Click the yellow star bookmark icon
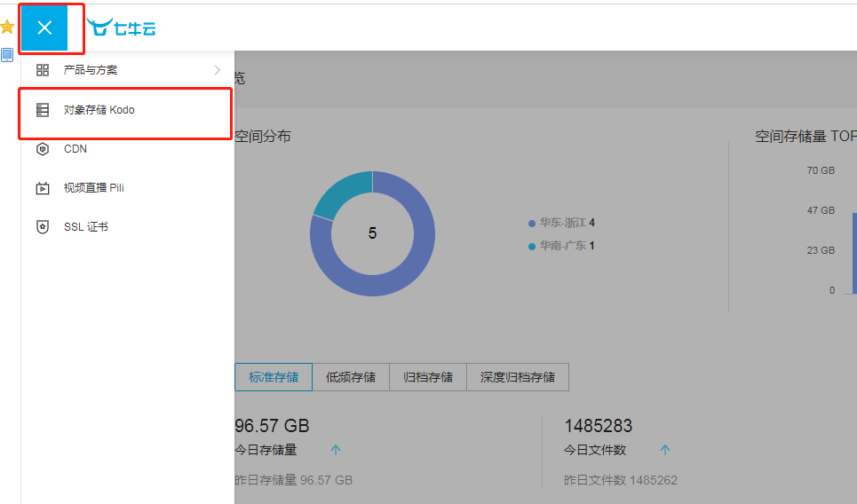The image size is (857, 504). [x=7, y=27]
